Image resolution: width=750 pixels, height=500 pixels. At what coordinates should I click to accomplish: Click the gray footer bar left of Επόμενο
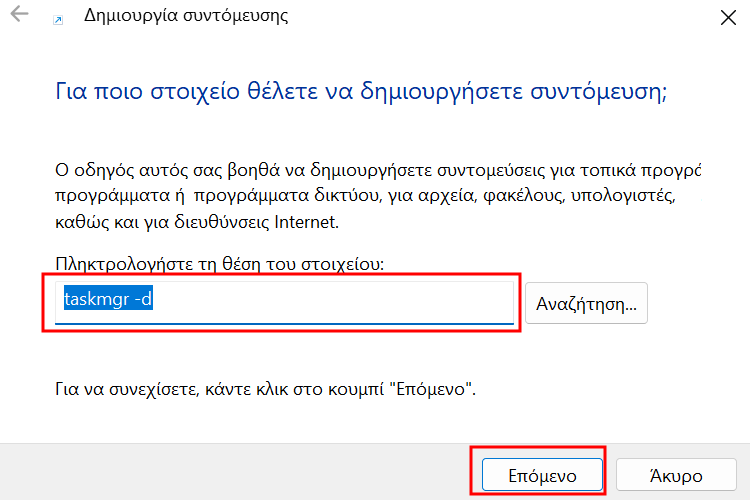pyautogui.click(x=234, y=472)
